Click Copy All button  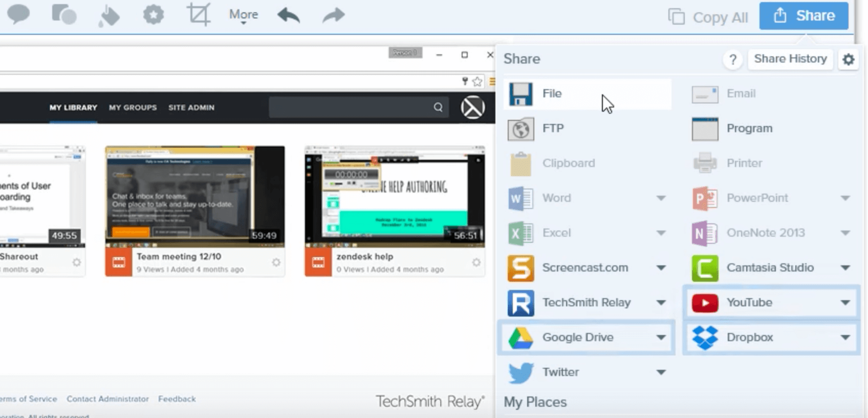tap(708, 17)
